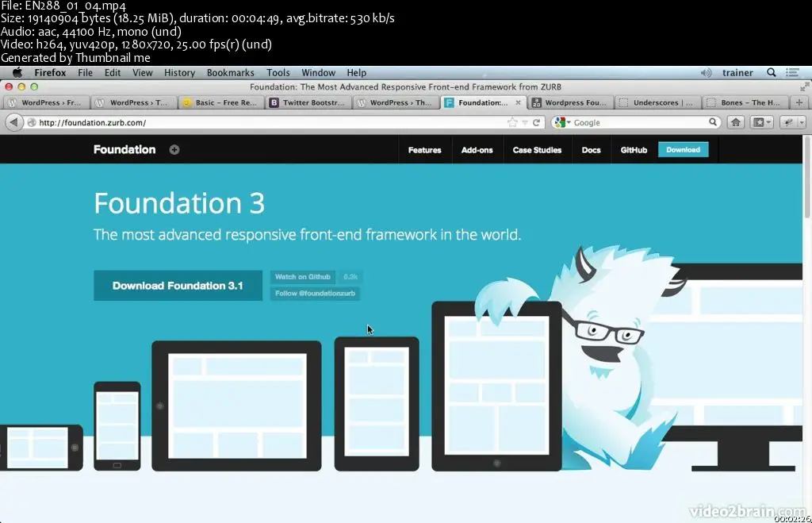Screen dimensions: 812x523
Task: Click the Basic Free Responsive tab favicon
Action: coord(187,102)
